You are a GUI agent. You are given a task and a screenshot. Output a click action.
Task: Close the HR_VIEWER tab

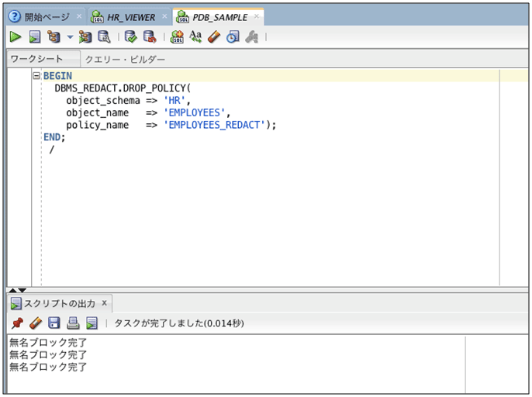pos(164,16)
